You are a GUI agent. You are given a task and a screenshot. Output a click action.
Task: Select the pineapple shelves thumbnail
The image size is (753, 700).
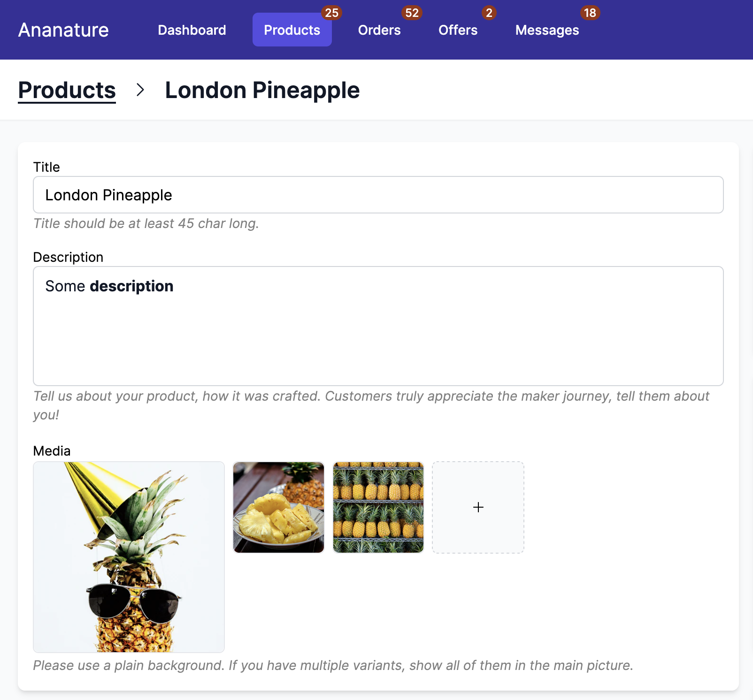pyautogui.click(x=378, y=507)
